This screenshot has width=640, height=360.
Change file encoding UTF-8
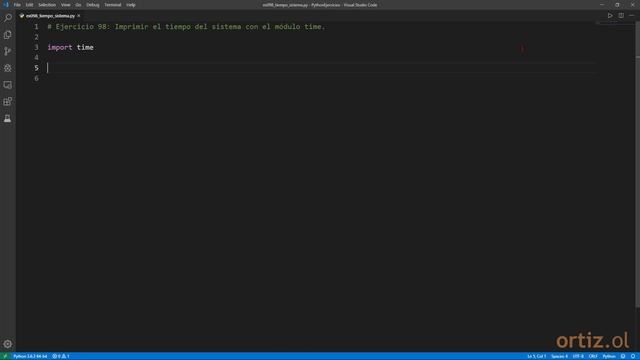578,356
